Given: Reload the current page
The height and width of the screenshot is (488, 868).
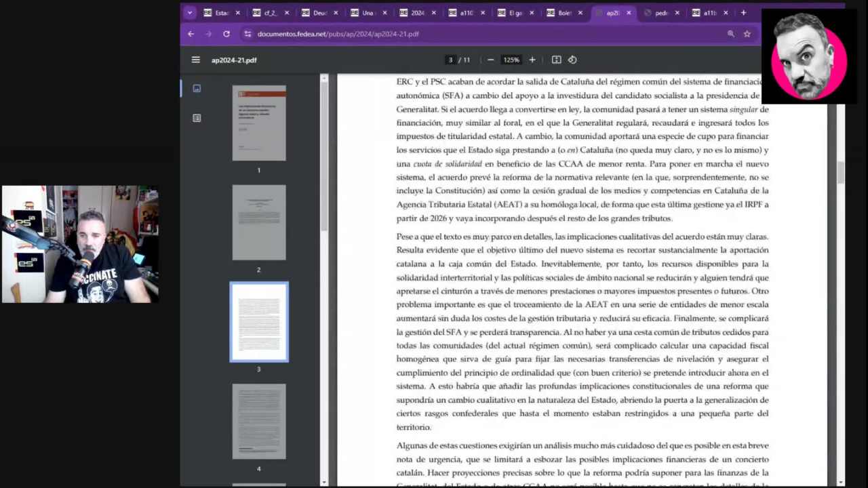Looking at the screenshot, I should (x=226, y=34).
